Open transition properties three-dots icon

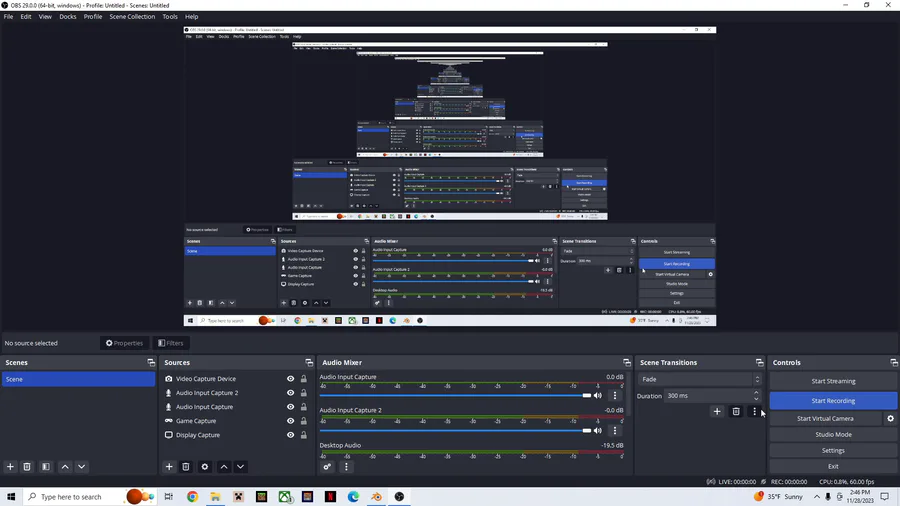[x=754, y=411]
